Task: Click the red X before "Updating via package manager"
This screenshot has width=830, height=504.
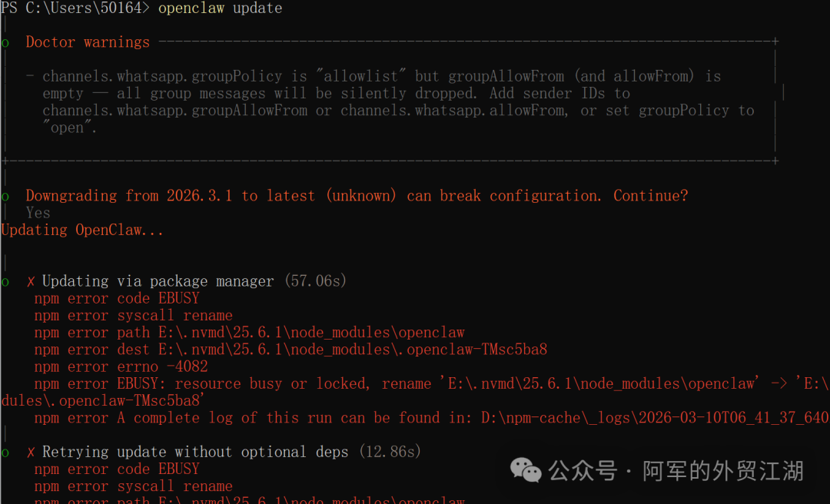Action: (x=31, y=281)
